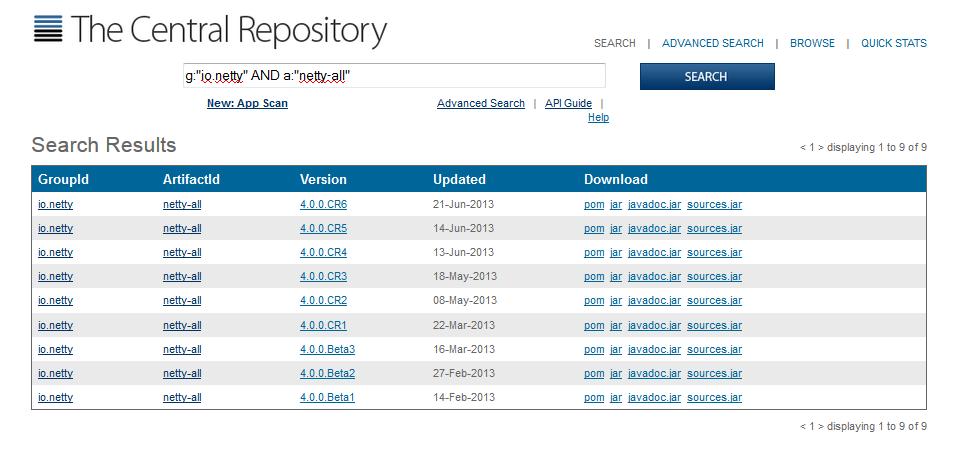Screen dimensions: 962x449
Task: Click netty-all artifact link in 4.0.0.CR1 row
Action: pos(182,325)
